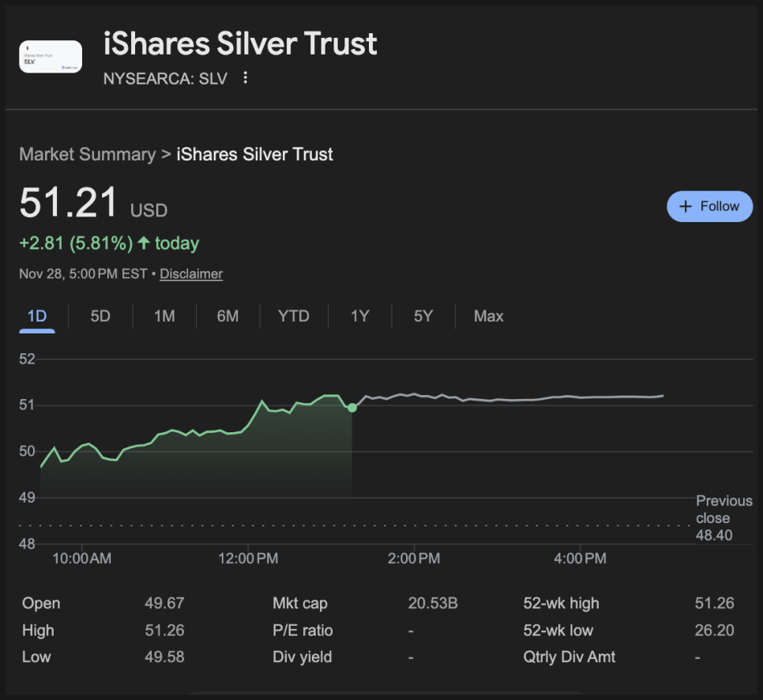Select the 1D chart range tab
The width and height of the screenshot is (763, 700).
pyautogui.click(x=37, y=316)
